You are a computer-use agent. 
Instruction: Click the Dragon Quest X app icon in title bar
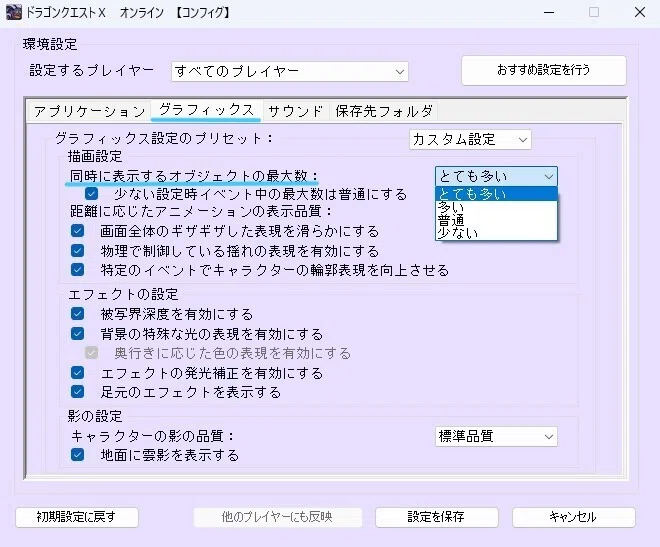tap(13, 12)
